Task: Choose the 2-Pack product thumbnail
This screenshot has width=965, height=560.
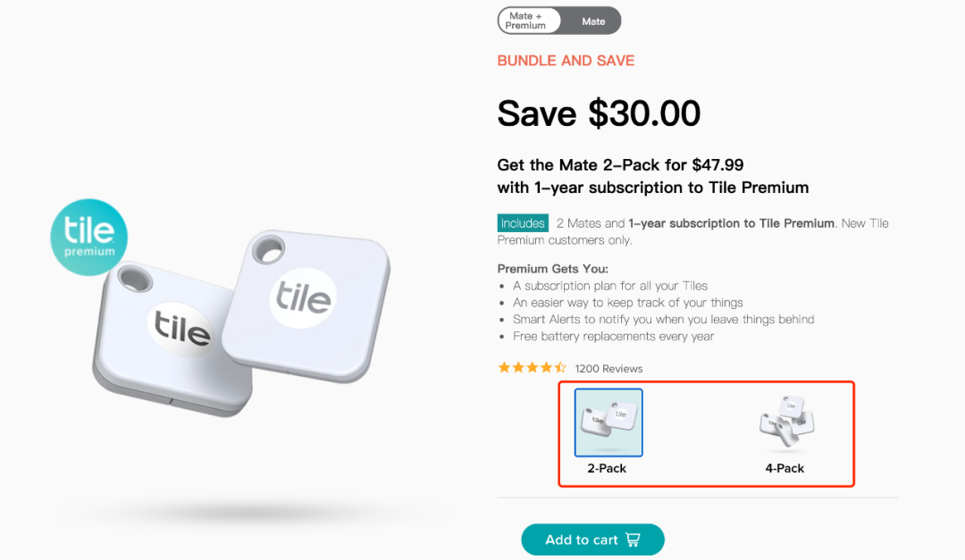Action: coord(608,422)
